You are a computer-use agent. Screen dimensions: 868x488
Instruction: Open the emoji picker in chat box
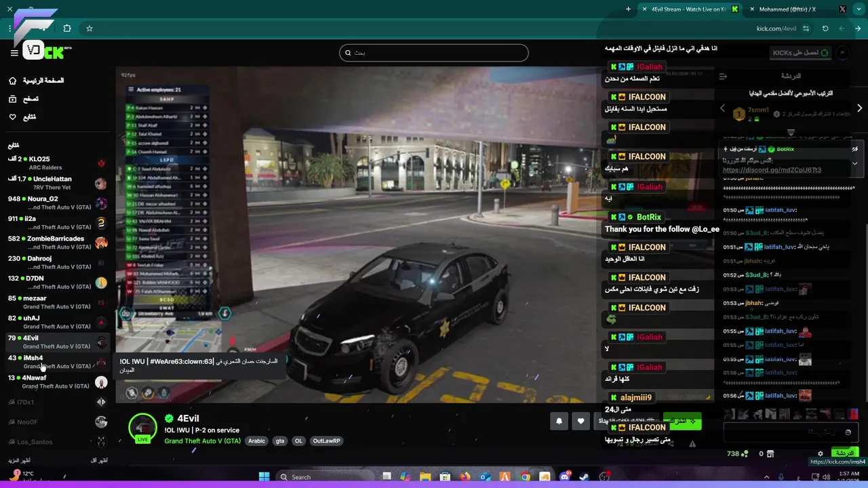tap(848, 432)
